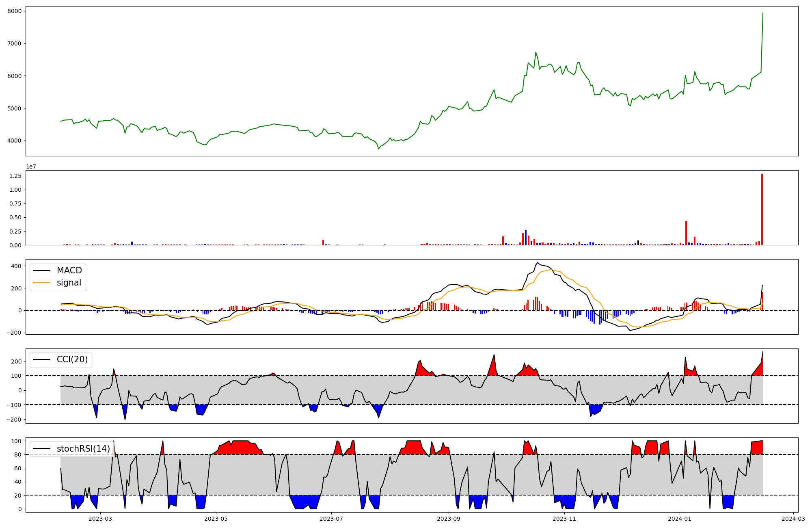Select the 2023-11 date tick label
Viewport: 812px width, 528px height.
(x=564, y=519)
